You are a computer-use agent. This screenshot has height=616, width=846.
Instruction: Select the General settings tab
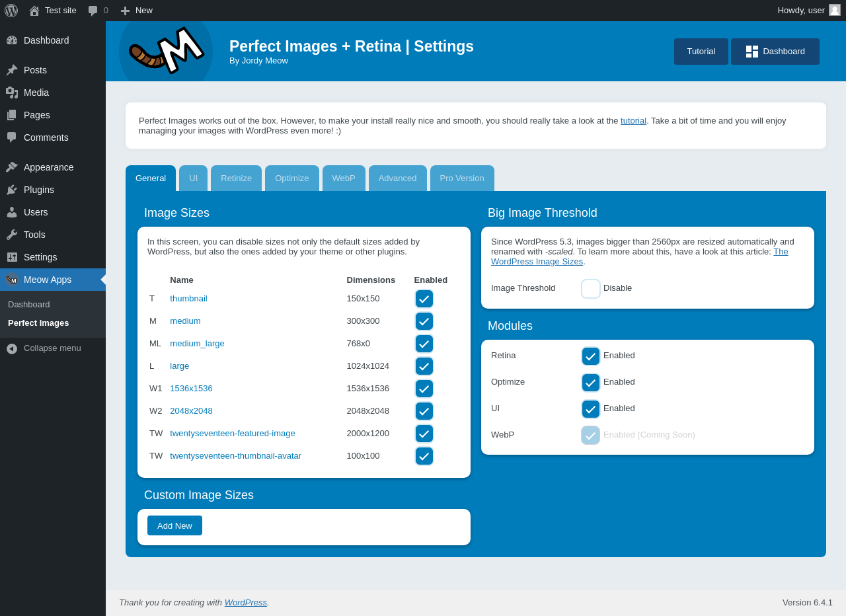click(151, 178)
